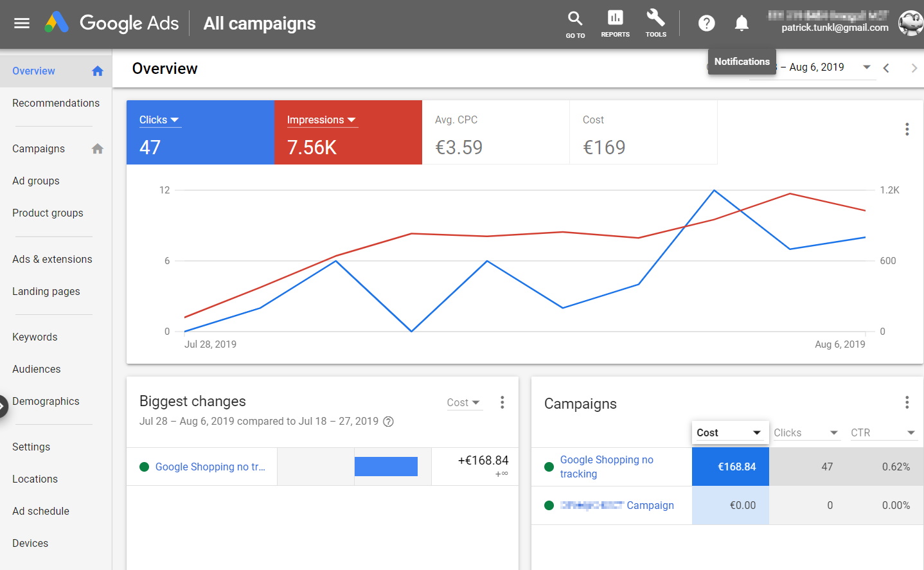Viewport: 924px width, 570px height.
Task: Click the home icon beside Campaigns
Action: click(x=97, y=148)
